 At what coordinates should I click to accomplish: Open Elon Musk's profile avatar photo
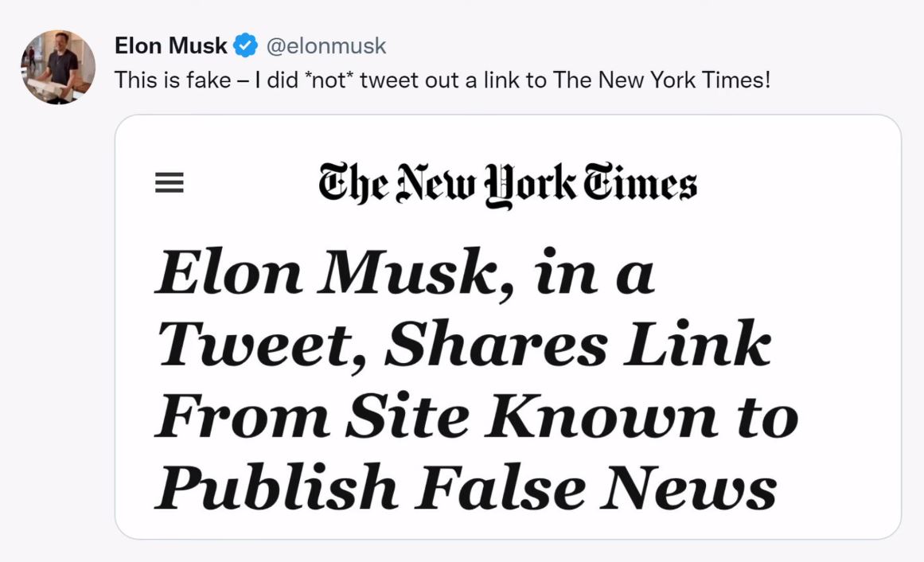point(58,67)
